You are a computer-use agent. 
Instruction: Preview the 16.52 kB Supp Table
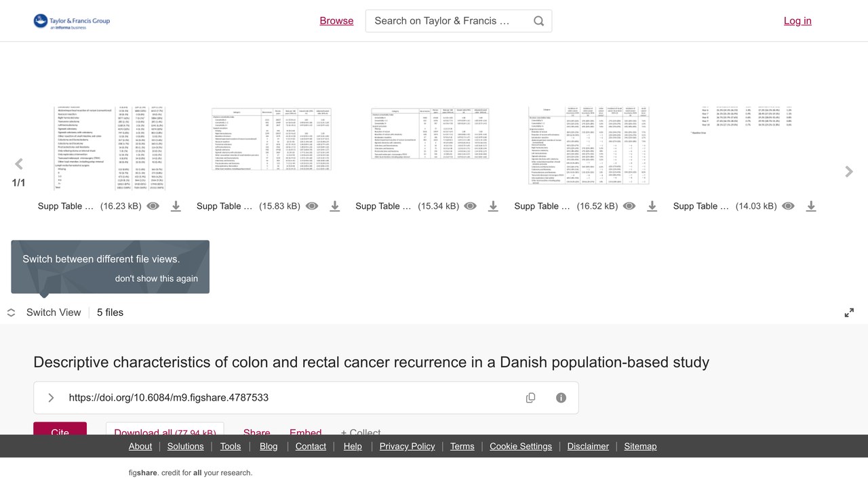click(629, 206)
